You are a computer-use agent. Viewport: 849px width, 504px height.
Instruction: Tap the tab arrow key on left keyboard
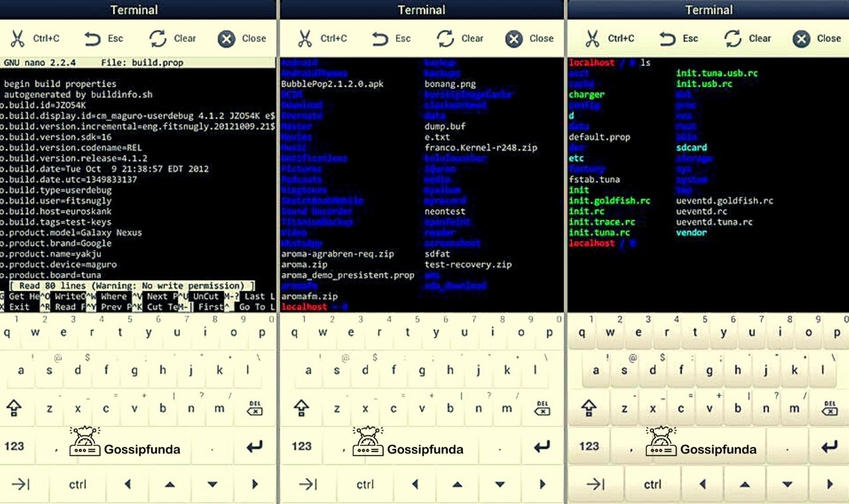click(21, 484)
